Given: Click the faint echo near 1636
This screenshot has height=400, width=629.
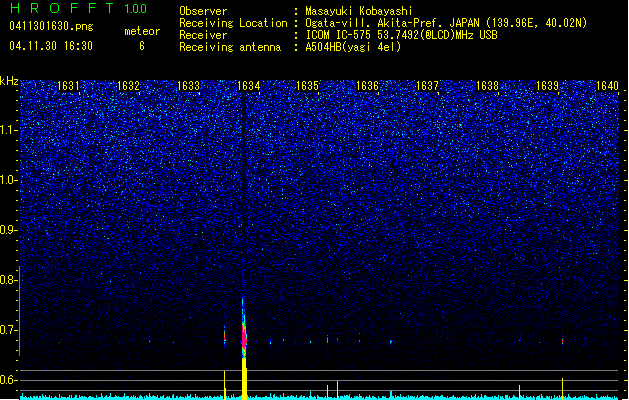Looking at the screenshot, I should pos(391,342).
